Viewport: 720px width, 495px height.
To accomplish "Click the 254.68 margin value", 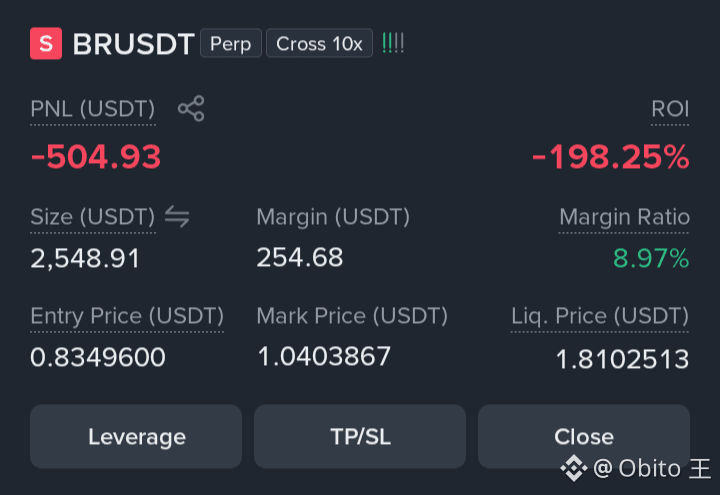I will click(300, 257).
